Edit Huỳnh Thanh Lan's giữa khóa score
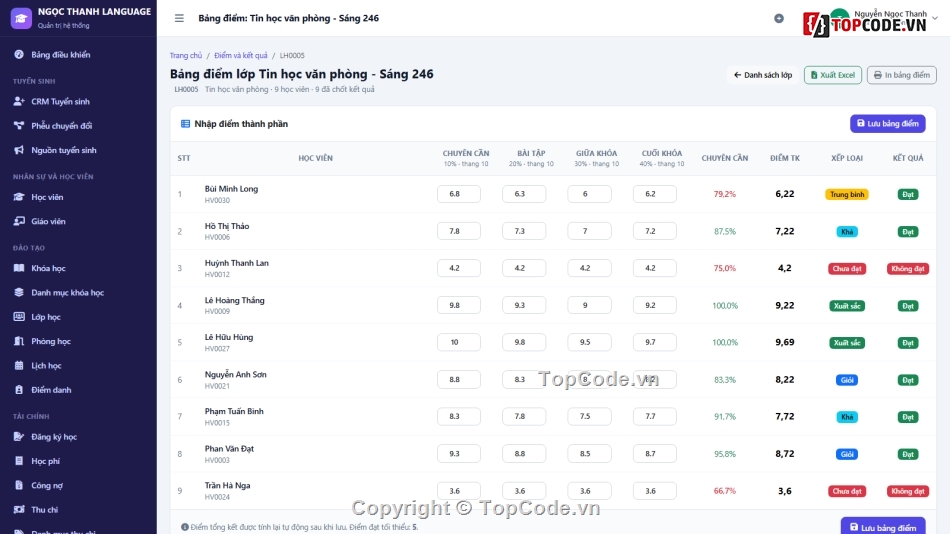 click(x=590, y=268)
